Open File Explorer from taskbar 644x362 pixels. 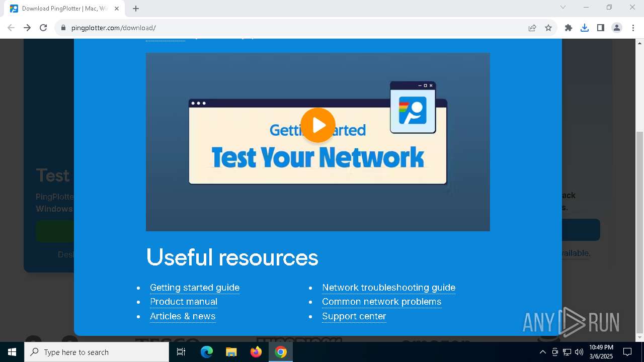coord(231,352)
